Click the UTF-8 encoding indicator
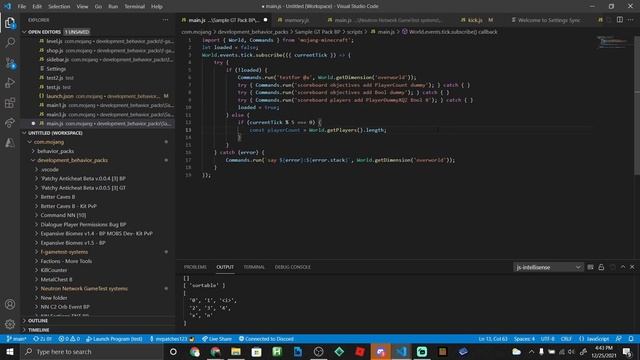The image size is (640, 360). [548, 339]
